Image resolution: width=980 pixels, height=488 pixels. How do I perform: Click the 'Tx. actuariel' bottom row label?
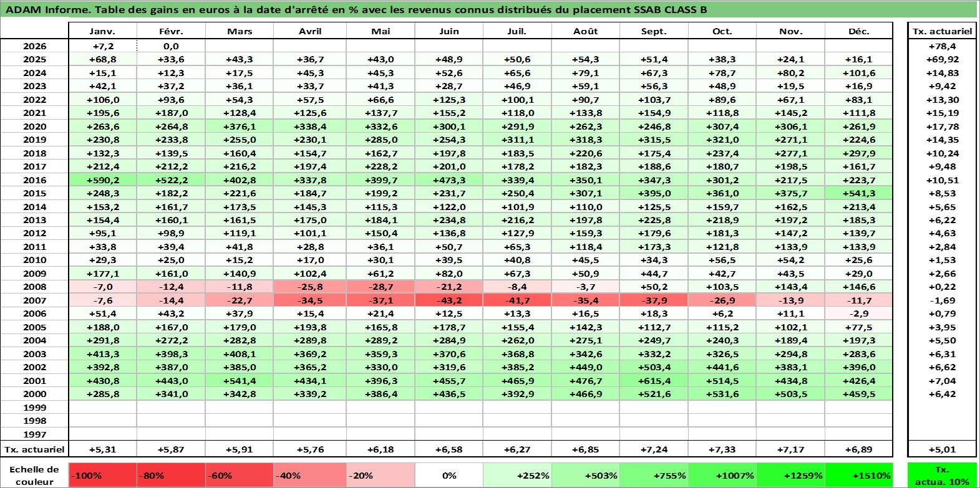(x=35, y=449)
